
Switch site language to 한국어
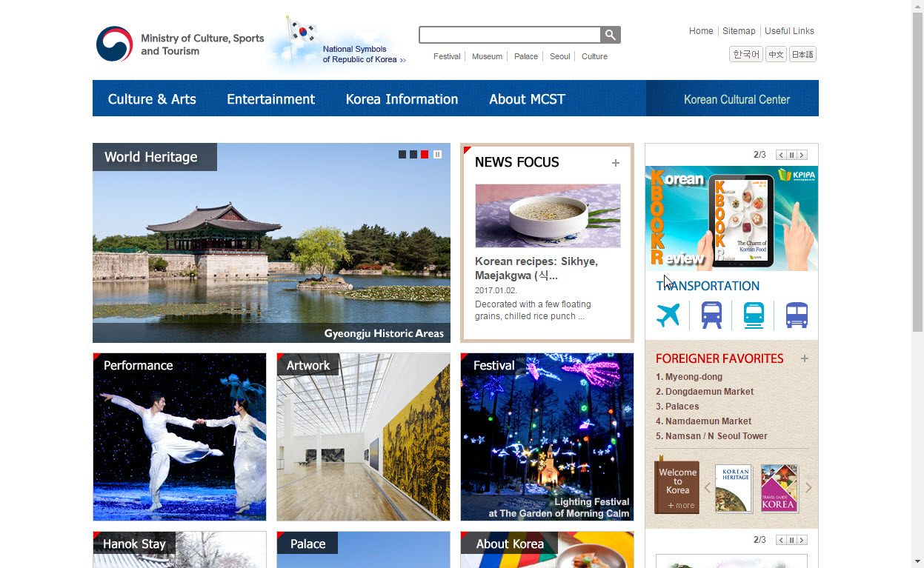(745, 55)
